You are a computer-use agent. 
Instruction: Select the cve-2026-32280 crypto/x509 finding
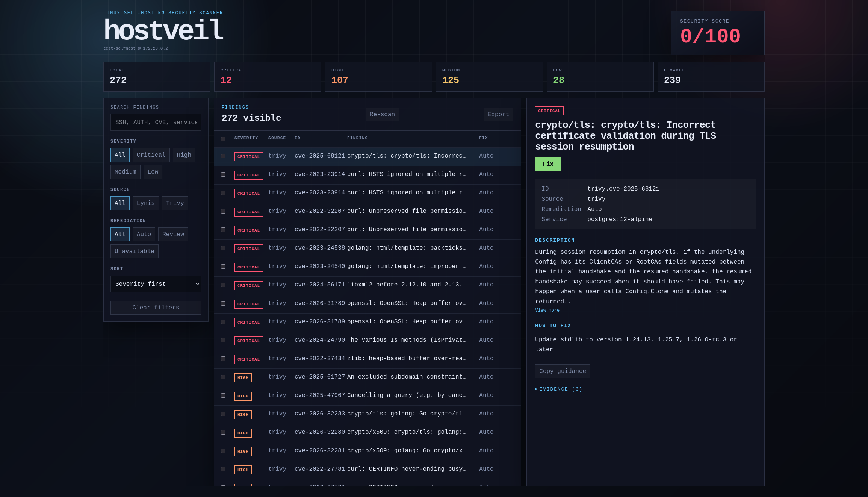(x=367, y=432)
